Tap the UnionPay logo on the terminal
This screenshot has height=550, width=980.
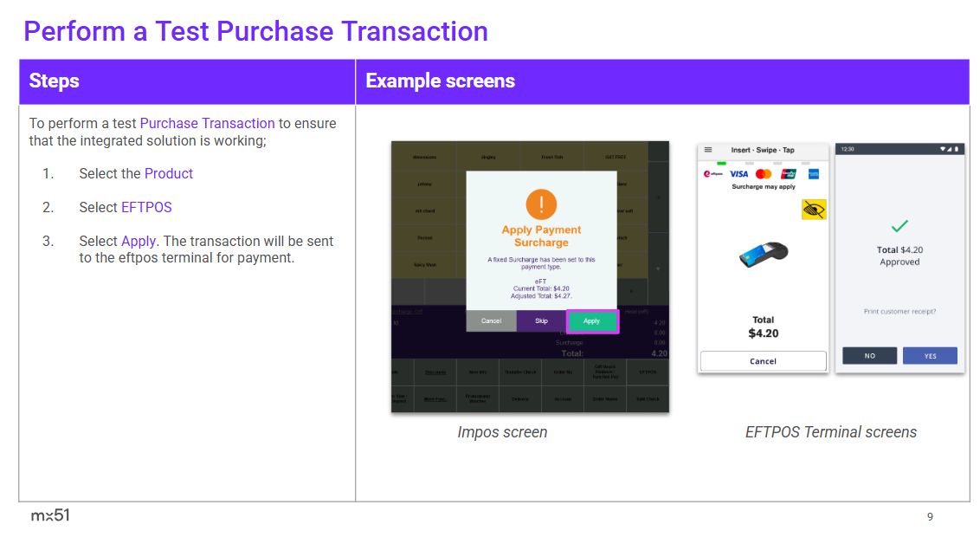789,174
